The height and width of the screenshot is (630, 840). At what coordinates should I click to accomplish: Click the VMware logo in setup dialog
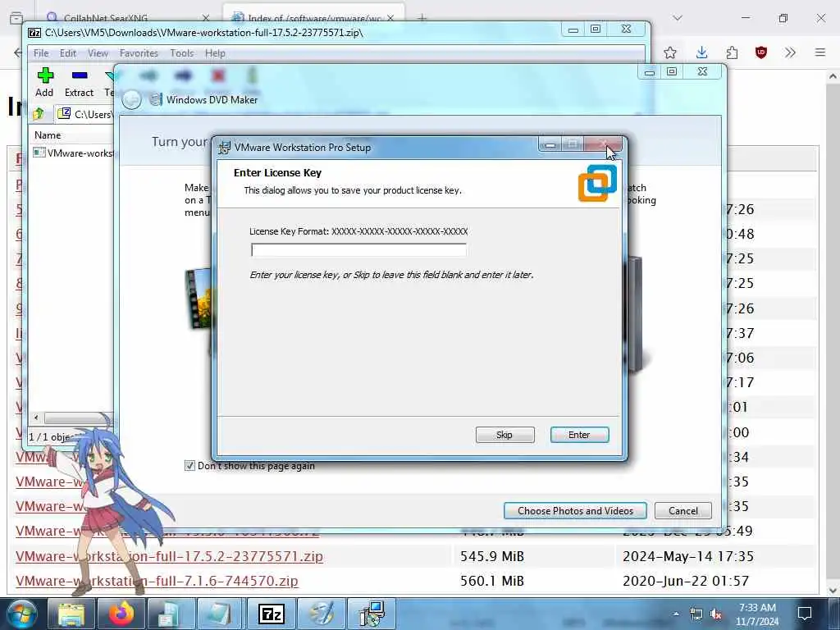[x=597, y=183]
